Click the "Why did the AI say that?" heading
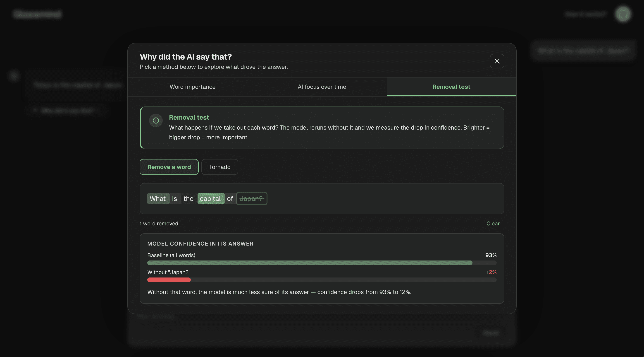Viewport: 644px width, 357px height. coord(186,57)
